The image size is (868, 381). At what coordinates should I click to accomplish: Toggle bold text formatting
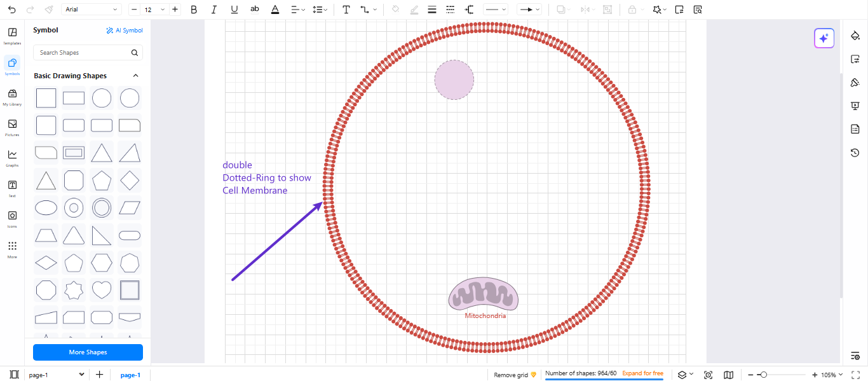tap(194, 10)
